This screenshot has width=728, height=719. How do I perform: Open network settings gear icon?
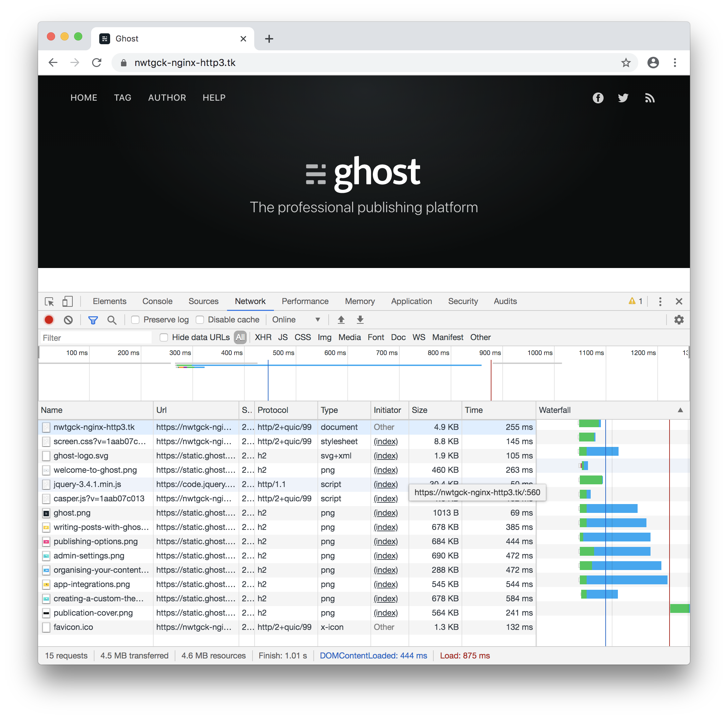[x=679, y=320]
